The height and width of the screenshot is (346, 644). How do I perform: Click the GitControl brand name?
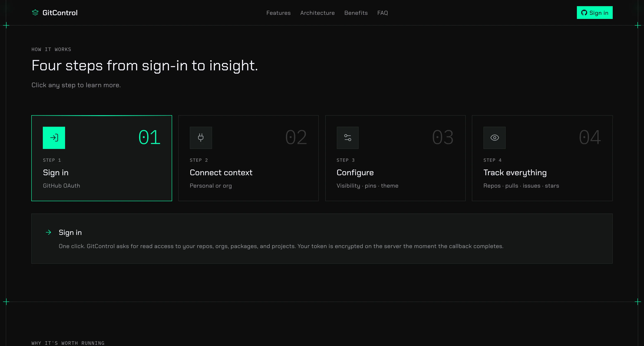(60, 13)
